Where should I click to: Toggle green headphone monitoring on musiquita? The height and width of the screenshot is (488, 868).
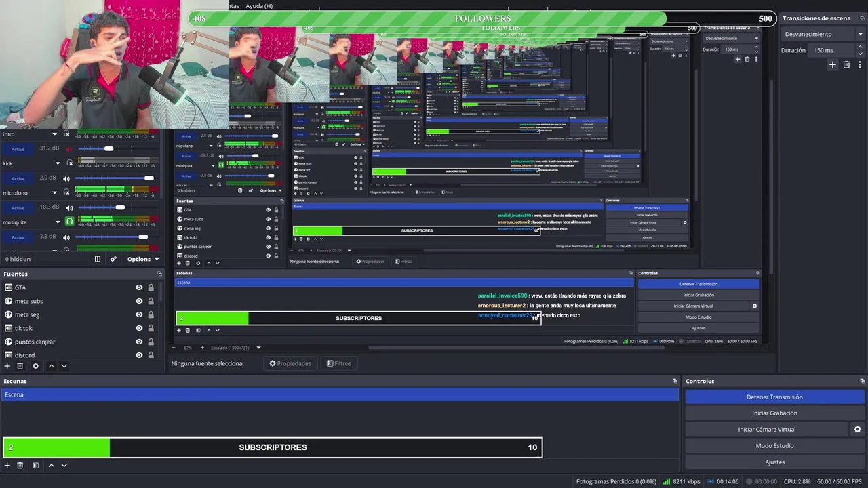click(x=69, y=222)
